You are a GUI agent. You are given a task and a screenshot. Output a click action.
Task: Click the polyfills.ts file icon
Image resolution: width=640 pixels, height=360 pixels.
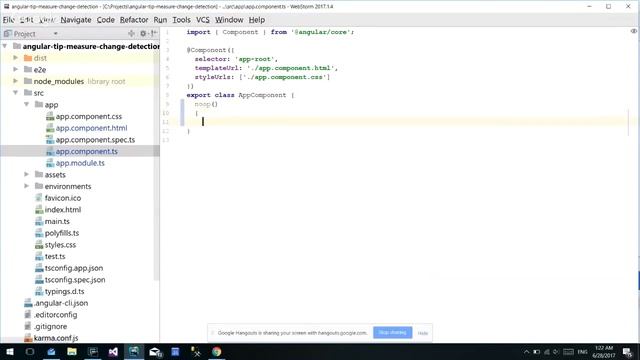[x=39, y=233]
